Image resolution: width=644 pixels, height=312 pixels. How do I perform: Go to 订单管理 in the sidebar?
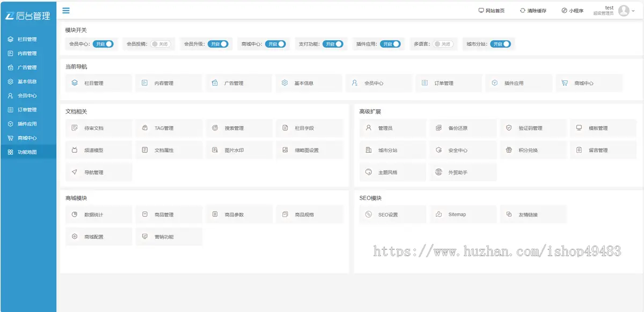pyautogui.click(x=28, y=110)
